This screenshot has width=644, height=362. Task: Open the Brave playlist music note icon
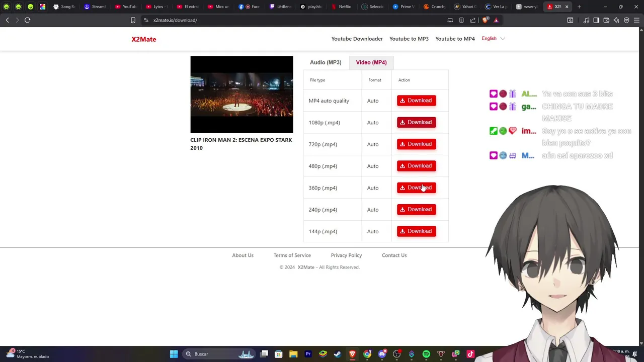(586, 20)
